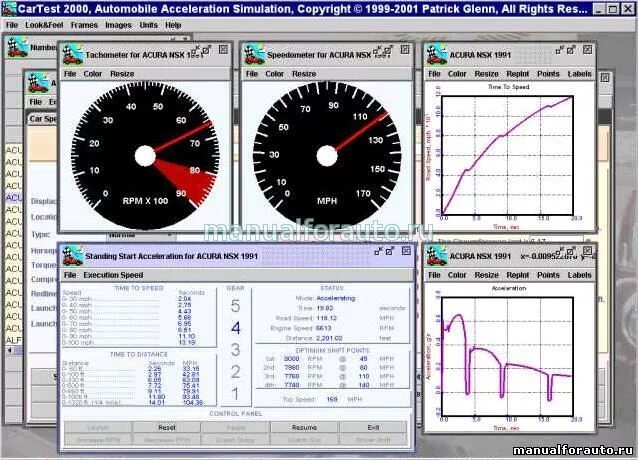The height and width of the screenshot is (460, 638).
Task: Open the Speedometer window's Color menu
Action: coord(275,74)
